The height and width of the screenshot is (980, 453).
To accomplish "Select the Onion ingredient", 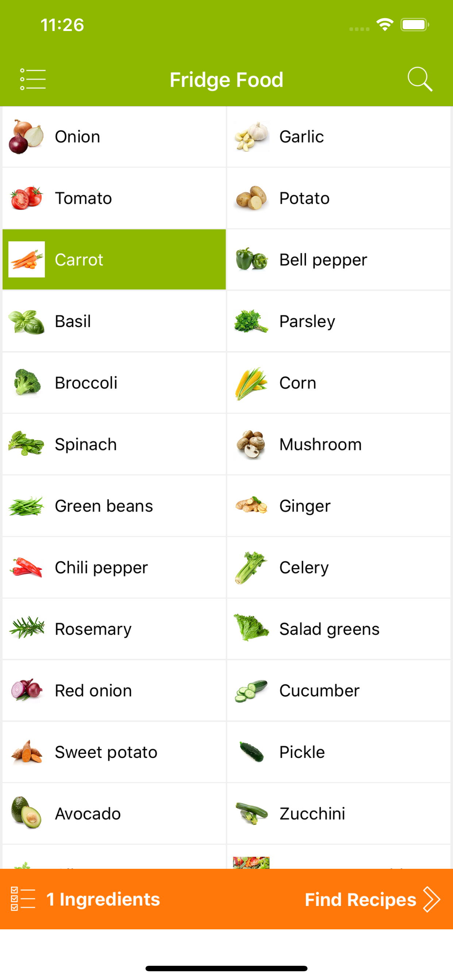I will 114,137.
